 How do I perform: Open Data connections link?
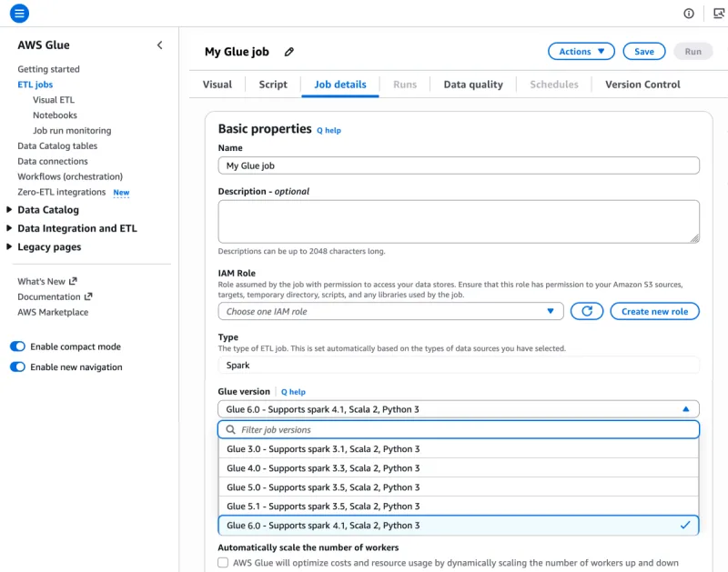pyautogui.click(x=53, y=161)
